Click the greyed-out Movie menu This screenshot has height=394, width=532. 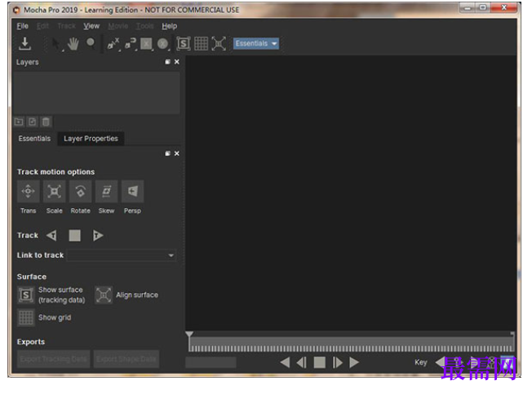click(118, 26)
